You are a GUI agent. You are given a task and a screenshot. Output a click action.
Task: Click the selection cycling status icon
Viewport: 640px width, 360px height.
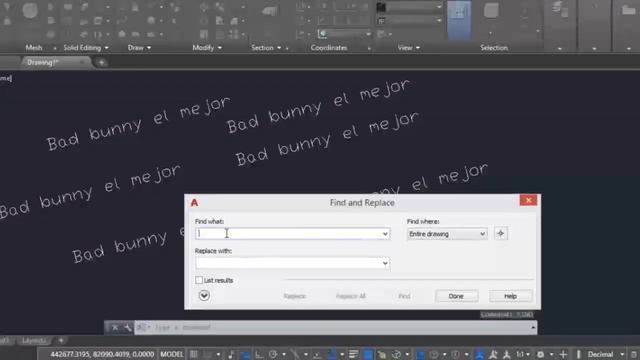coord(381,354)
